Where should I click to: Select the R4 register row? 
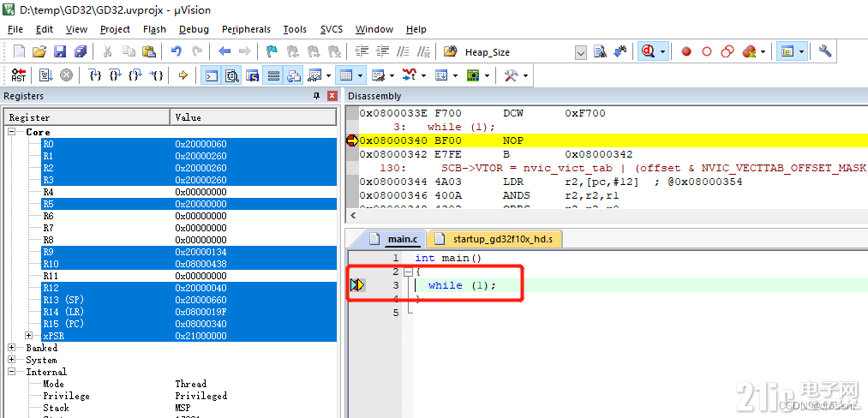[x=189, y=192]
